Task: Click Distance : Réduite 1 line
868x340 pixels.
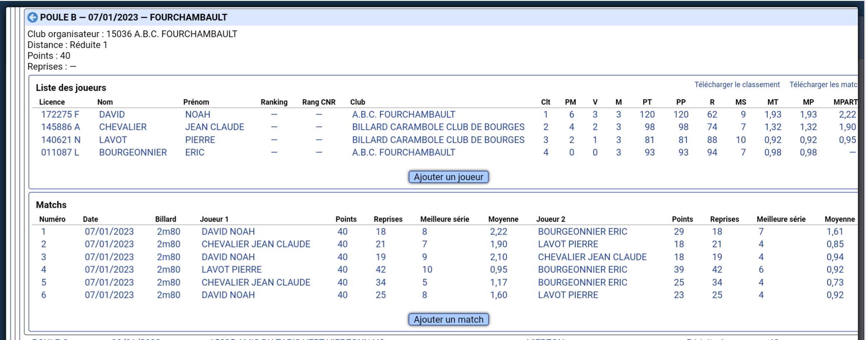Action: pyautogui.click(x=67, y=45)
